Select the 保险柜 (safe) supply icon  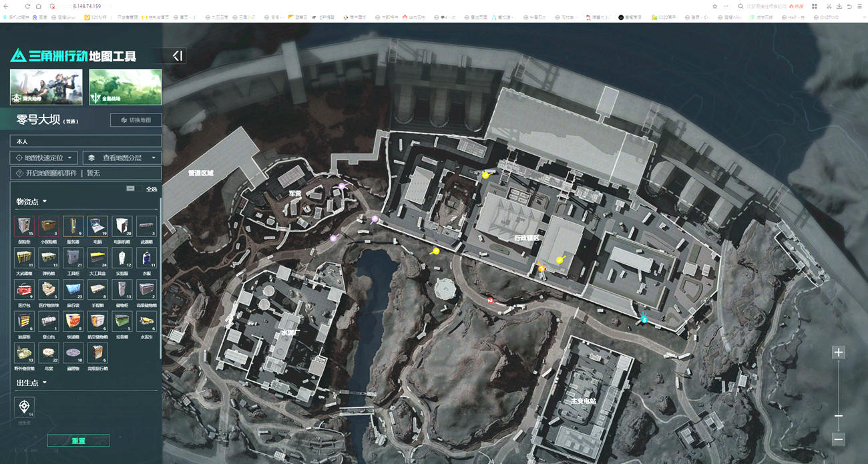[24, 226]
